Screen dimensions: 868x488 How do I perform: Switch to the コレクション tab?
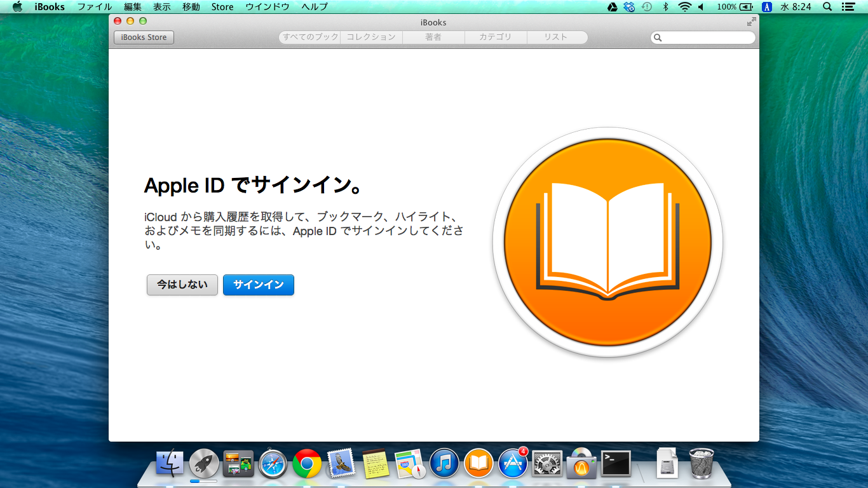(372, 37)
